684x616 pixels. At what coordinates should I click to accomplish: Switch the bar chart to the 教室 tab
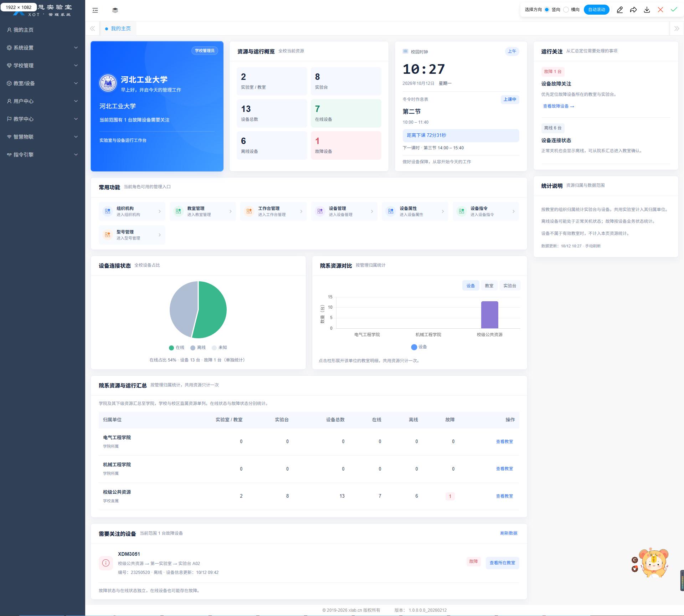(489, 286)
